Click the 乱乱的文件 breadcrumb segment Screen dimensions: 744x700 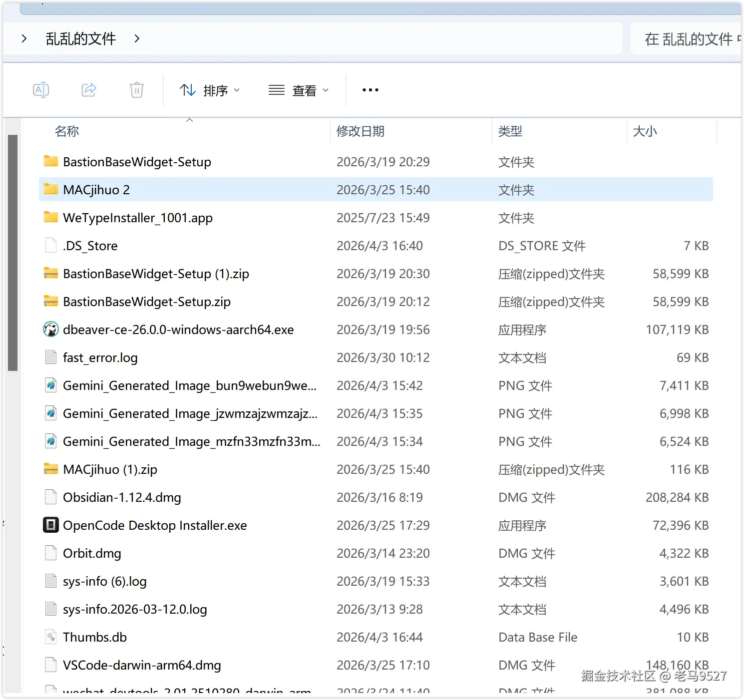coord(81,38)
